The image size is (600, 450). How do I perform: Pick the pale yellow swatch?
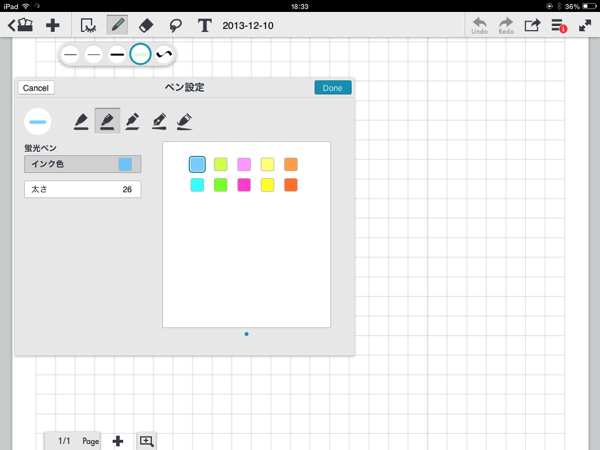267,164
